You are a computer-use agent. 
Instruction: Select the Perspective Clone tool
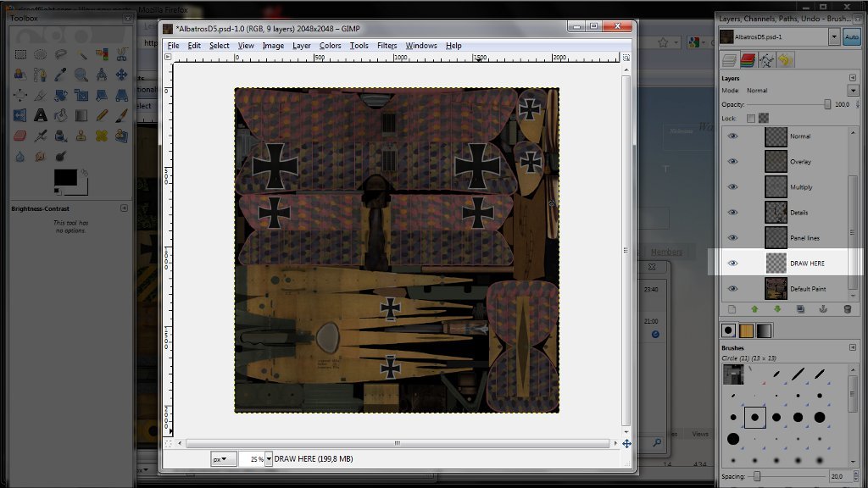click(x=122, y=136)
